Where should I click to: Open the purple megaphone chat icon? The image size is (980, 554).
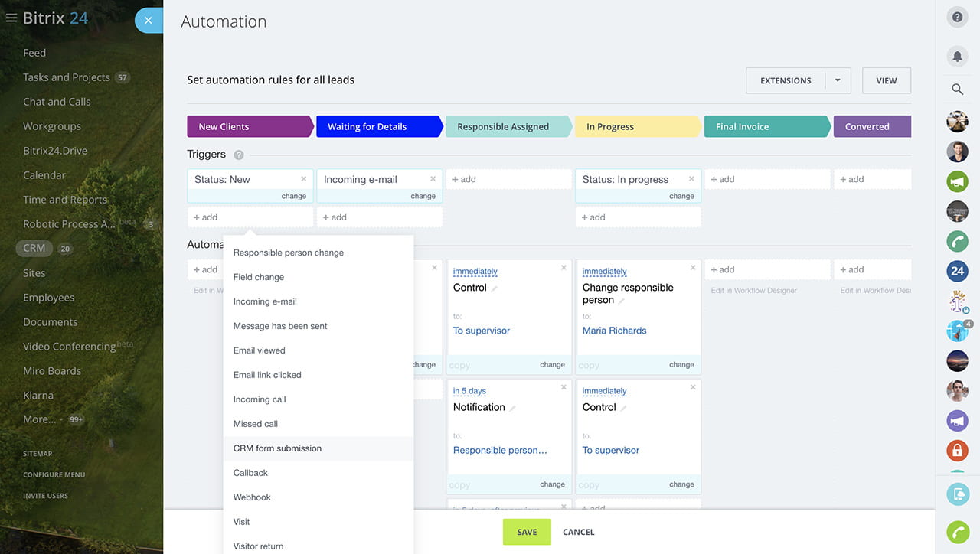957,420
